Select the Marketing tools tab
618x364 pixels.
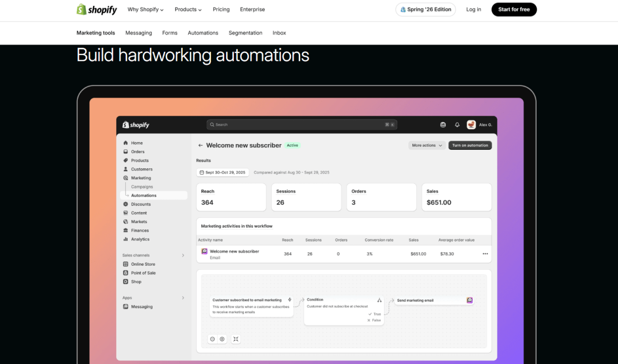[x=96, y=33]
